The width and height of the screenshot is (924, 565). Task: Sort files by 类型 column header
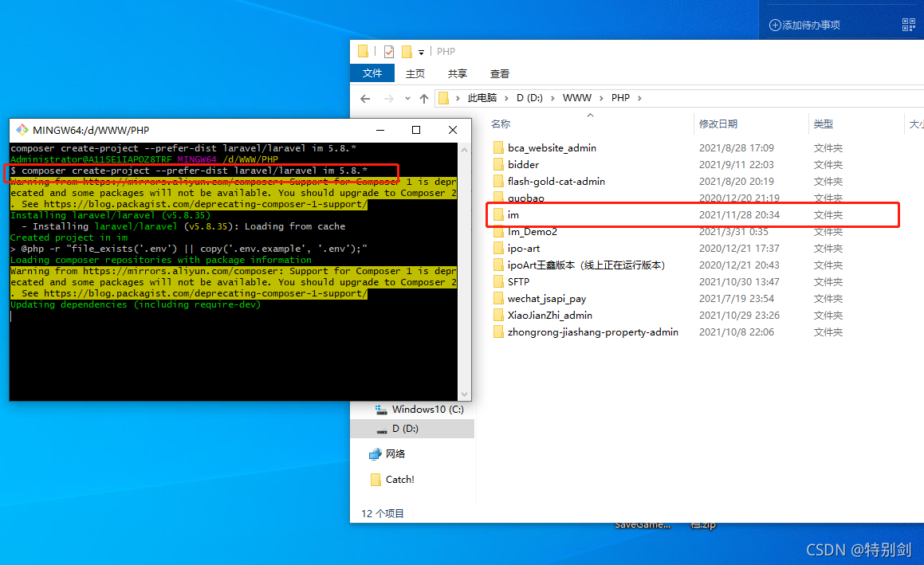coord(824,124)
